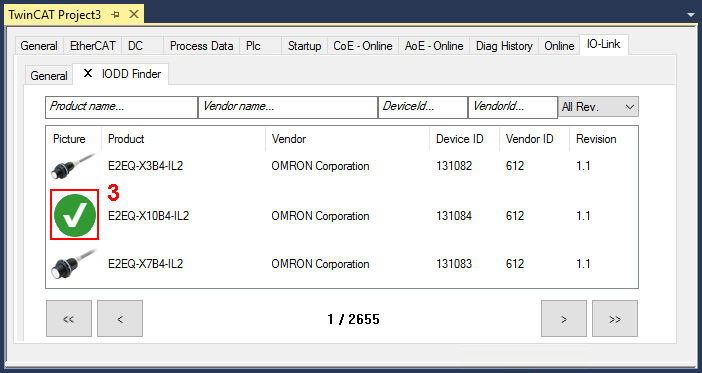Viewport: 702px width, 373px height.
Task: Close the IODD Finder tab via X
Action: 88,73
